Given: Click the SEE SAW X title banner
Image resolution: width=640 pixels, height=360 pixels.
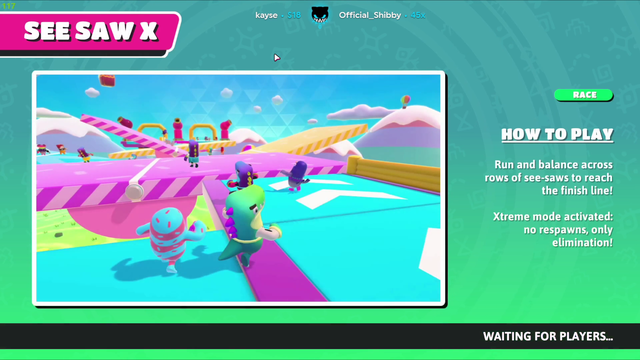Looking at the screenshot, I should (89, 33).
